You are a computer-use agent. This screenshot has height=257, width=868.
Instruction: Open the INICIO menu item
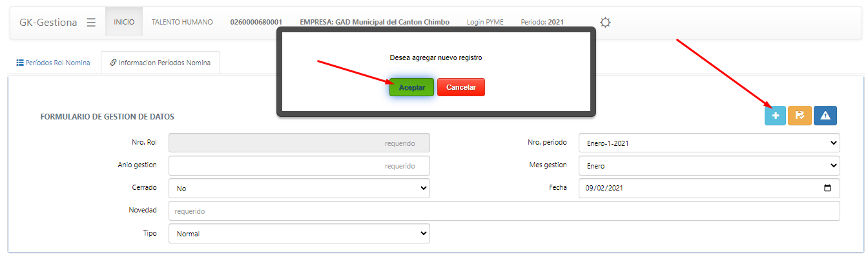(x=124, y=22)
